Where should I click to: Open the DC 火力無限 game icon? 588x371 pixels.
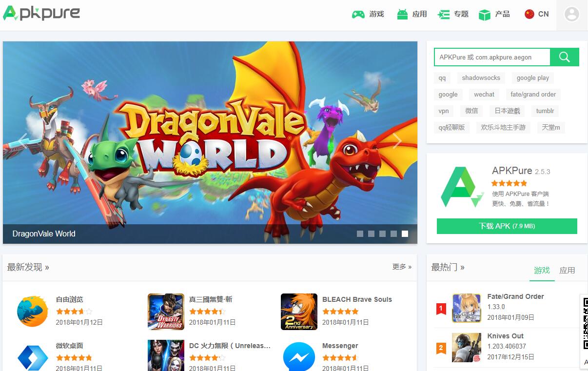coord(166,355)
